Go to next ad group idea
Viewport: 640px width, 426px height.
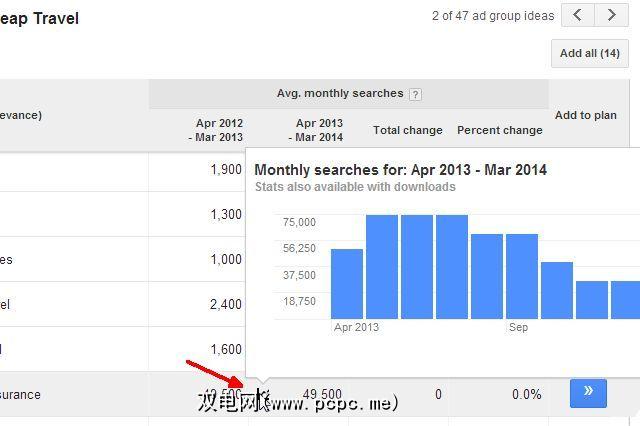coord(611,15)
